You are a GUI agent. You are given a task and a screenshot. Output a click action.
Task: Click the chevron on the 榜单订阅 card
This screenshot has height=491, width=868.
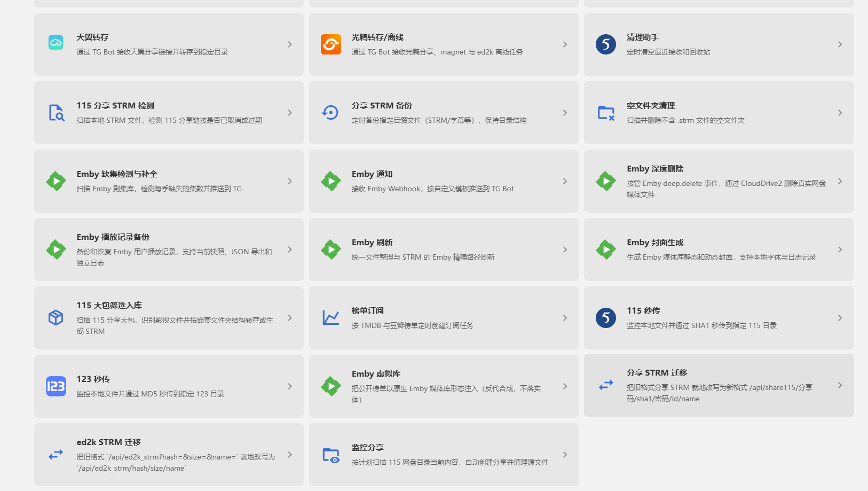565,318
